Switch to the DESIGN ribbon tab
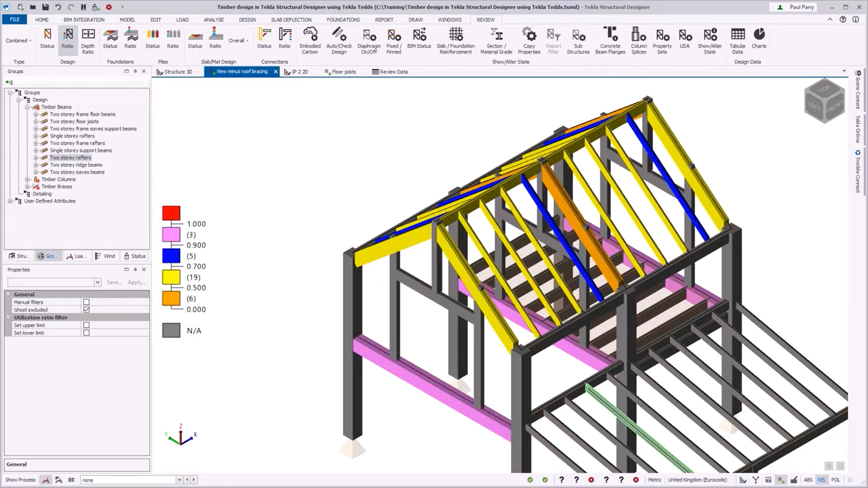Image resolution: width=868 pixels, height=488 pixels. [x=247, y=20]
